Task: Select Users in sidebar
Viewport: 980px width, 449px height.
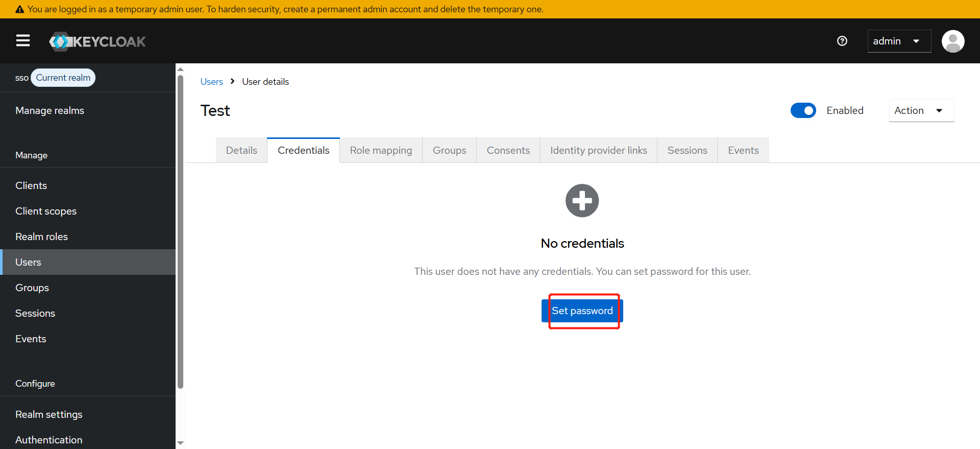Action: 88,262
